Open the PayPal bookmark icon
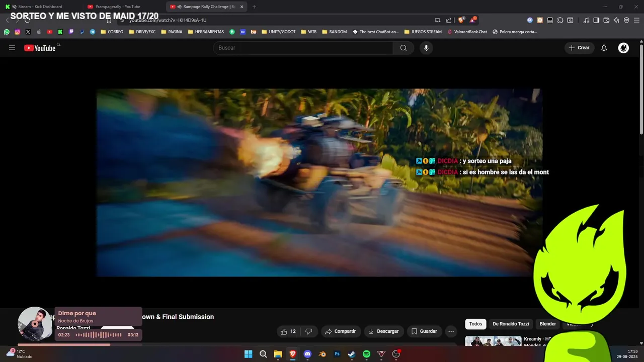Image resolution: width=644 pixels, height=362 pixels. point(82,32)
